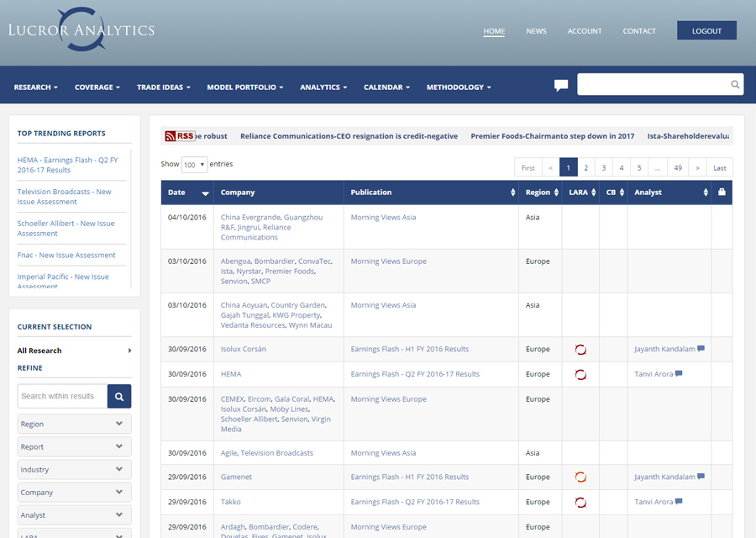
Task: Click LARA icon in Takko row
Action: pyautogui.click(x=580, y=503)
